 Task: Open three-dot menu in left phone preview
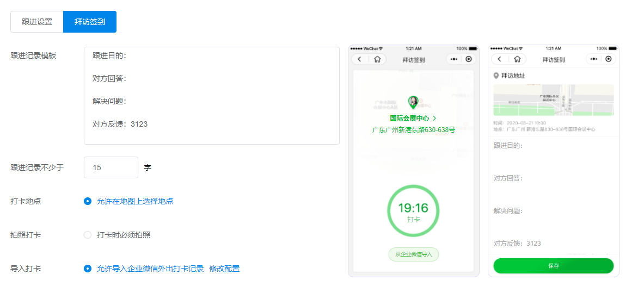pos(454,59)
